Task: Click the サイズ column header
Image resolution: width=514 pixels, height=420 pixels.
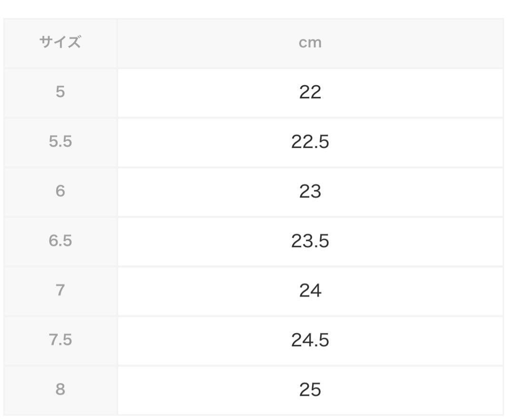Action: pos(60,43)
